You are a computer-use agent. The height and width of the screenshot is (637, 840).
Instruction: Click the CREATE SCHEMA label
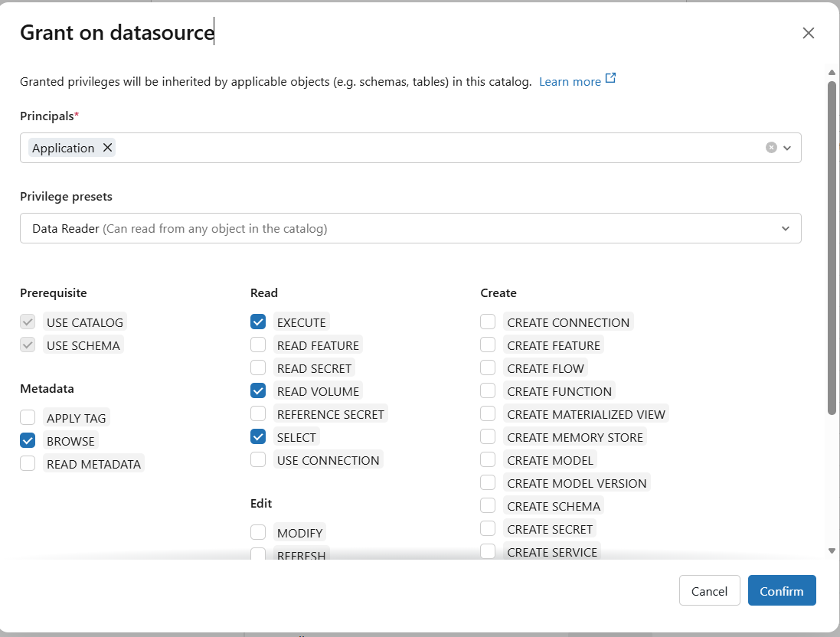click(554, 506)
